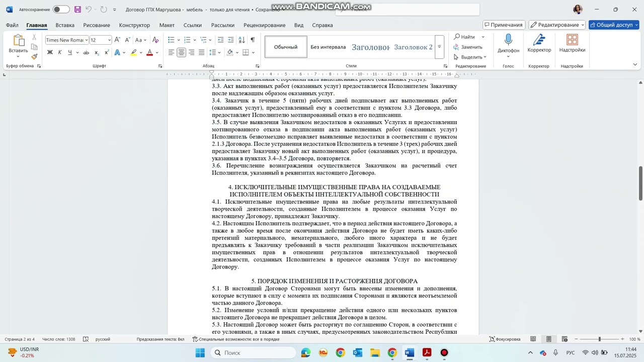Viewport: 644px width, 362px height.
Task: Switch to the Вставка tab
Action: tap(65, 25)
